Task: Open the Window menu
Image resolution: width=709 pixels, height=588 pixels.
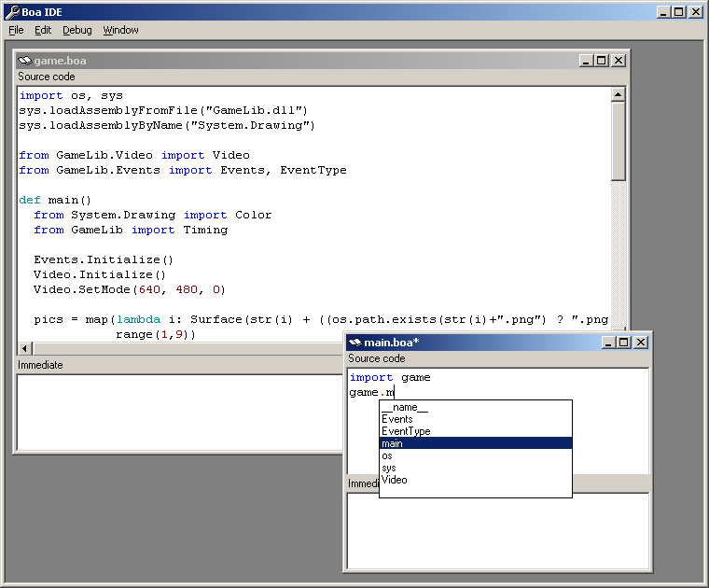Action: point(120,30)
